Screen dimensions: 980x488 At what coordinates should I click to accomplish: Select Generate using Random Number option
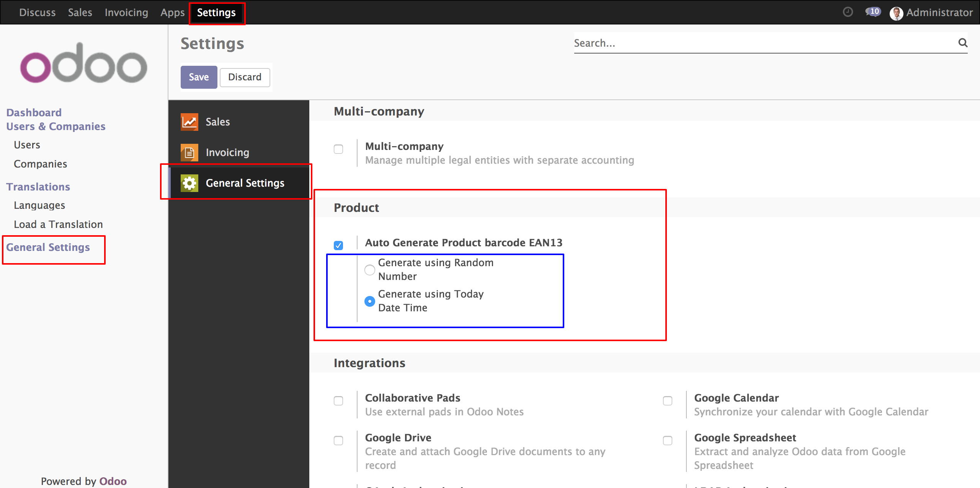pos(370,270)
